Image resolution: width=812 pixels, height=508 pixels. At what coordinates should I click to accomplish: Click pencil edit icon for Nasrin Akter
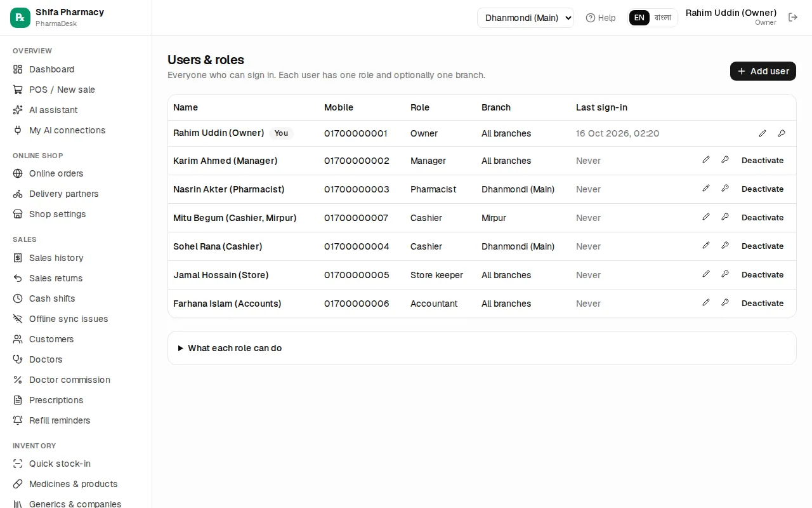[706, 189]
